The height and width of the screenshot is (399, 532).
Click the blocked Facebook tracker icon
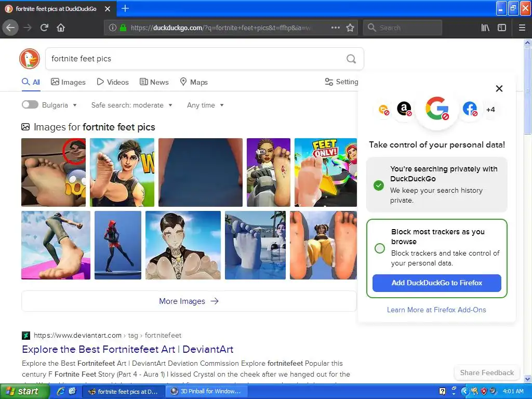470,109
